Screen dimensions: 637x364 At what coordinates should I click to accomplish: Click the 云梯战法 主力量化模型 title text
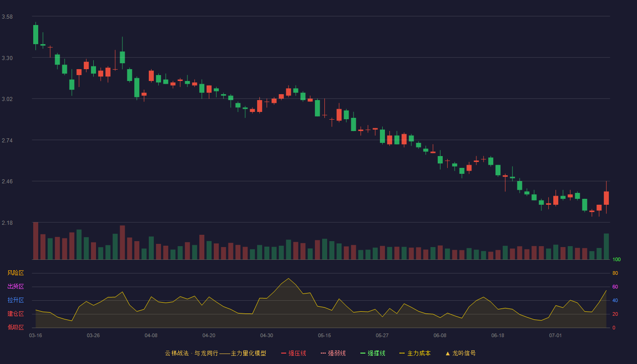(215, 353)
